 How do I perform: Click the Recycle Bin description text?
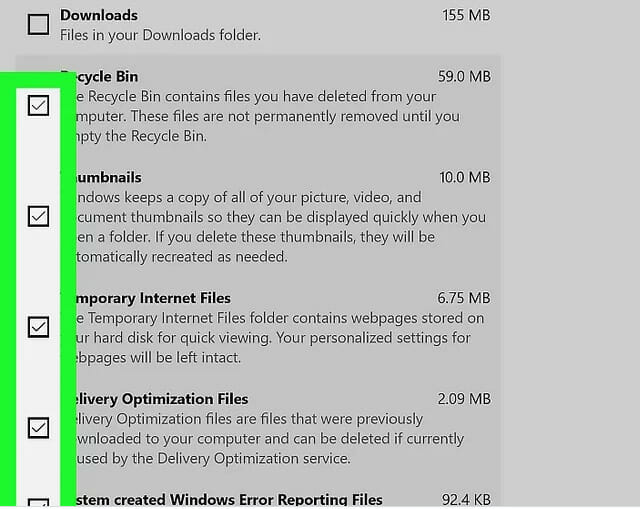click(260, 116)
